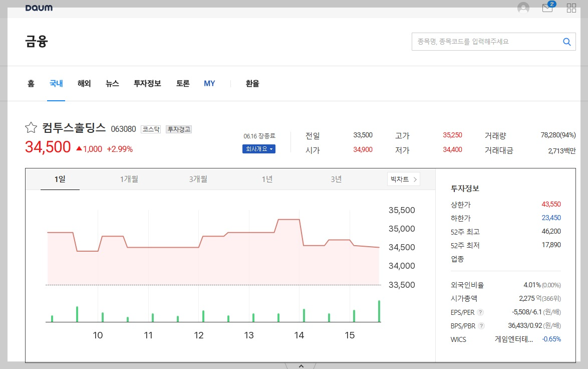588x369 pixels.
Task: Toggle the favorite star for 컴투스홀딩스
Action: 30,128
